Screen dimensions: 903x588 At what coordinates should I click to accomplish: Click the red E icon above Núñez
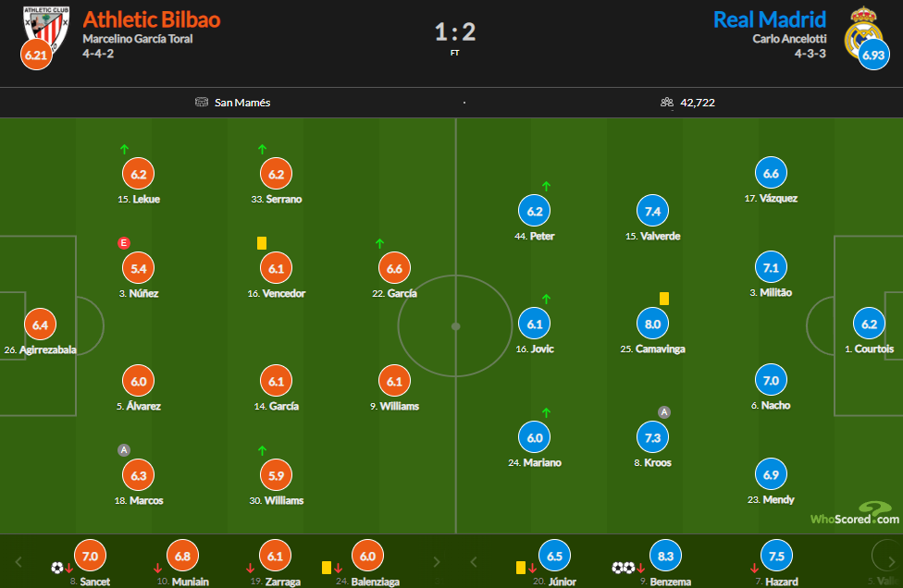pos(123,243)
